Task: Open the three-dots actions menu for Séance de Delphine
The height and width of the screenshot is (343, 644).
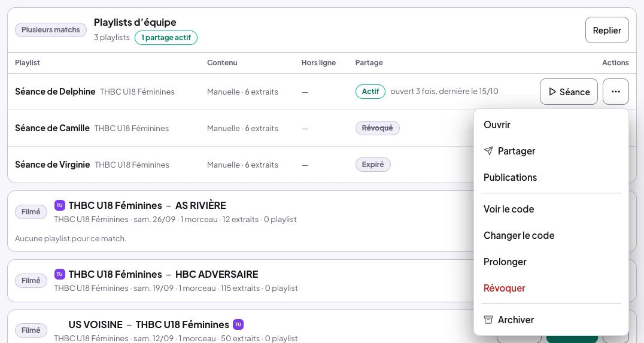Action: coord(616,92)
